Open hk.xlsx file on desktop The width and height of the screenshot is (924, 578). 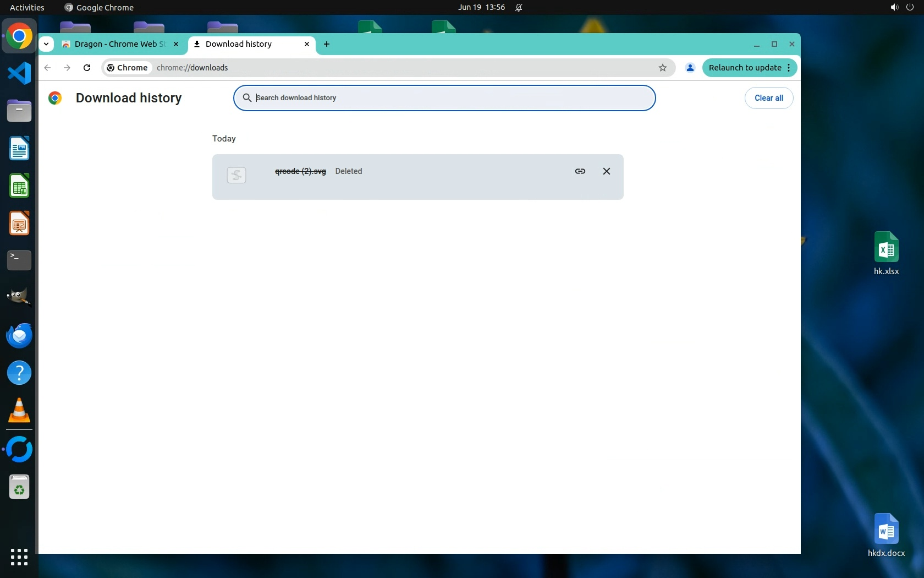click(x=886, y=253)
